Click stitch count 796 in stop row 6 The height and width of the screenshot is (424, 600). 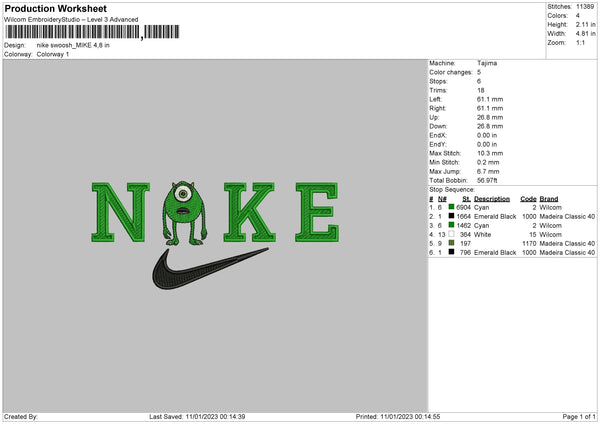pyautogui.click(x=466, y=252)
